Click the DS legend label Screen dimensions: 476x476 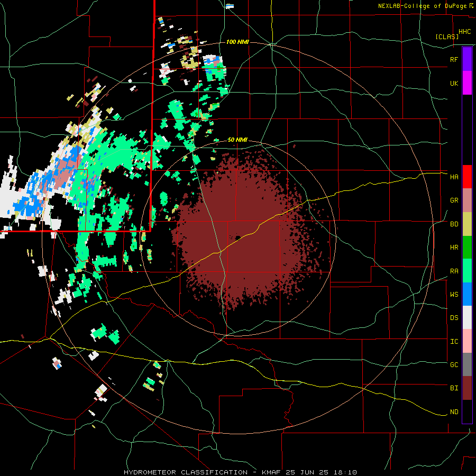(454, 318)
